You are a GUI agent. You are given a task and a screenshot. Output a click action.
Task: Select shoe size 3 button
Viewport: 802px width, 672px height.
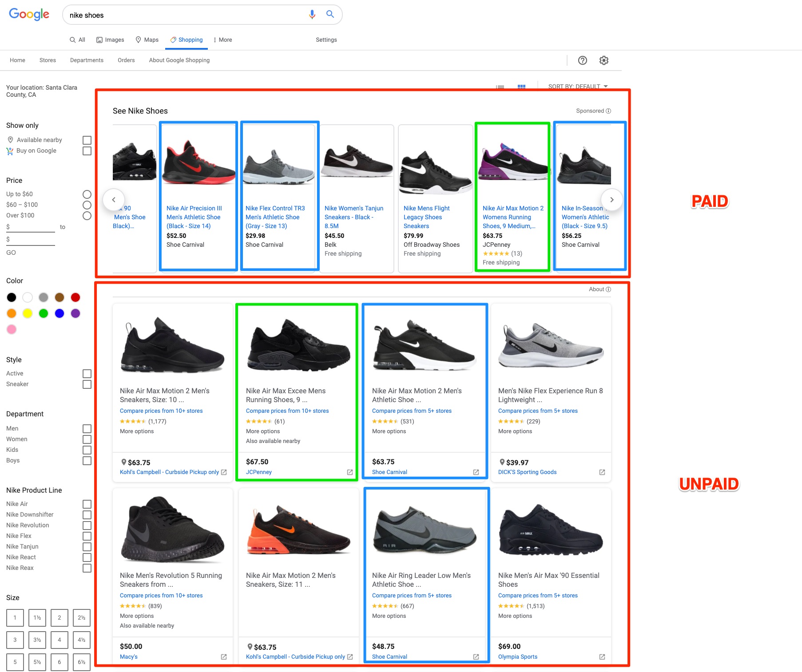point(15,640)
